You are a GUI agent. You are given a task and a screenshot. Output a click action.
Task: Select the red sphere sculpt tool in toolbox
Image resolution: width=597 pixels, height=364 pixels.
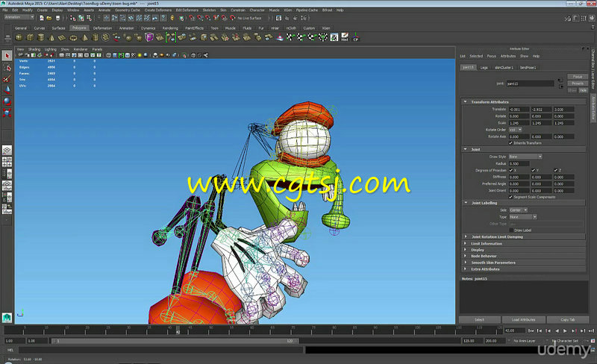[x=7, y=101]
